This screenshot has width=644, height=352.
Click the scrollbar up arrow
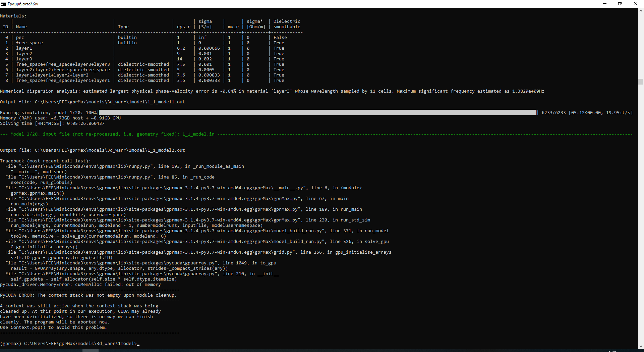[641, 11]
